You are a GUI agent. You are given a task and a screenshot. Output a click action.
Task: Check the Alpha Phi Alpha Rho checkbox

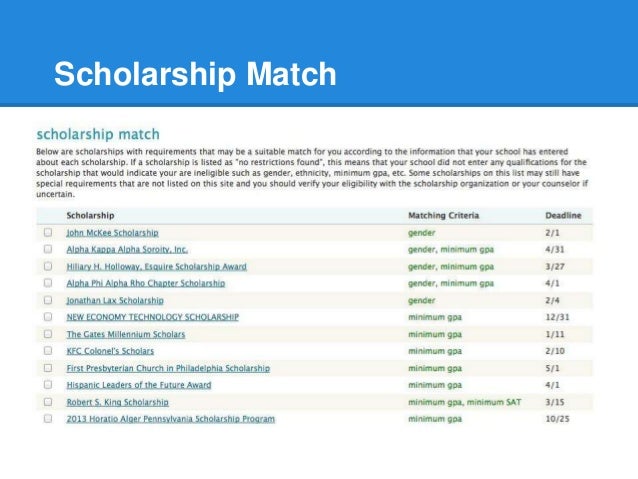[x=48, y=283]
